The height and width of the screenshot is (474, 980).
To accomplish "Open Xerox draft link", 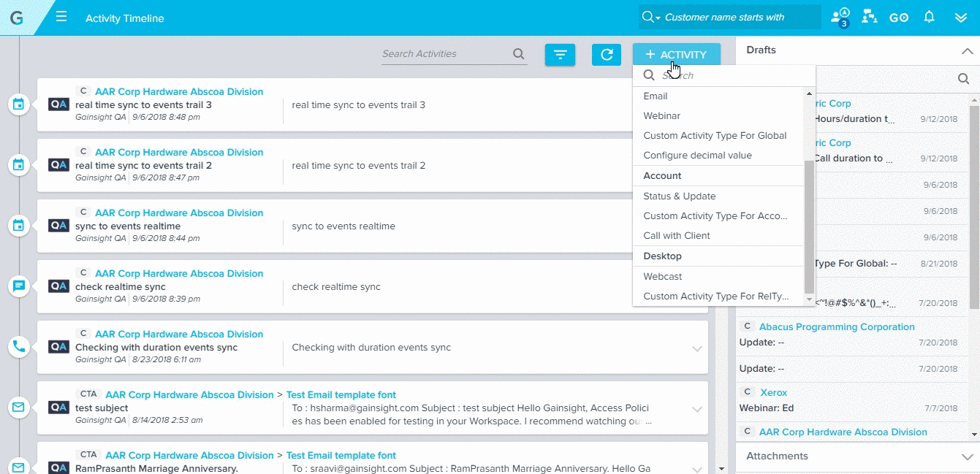I will point(774,393).
